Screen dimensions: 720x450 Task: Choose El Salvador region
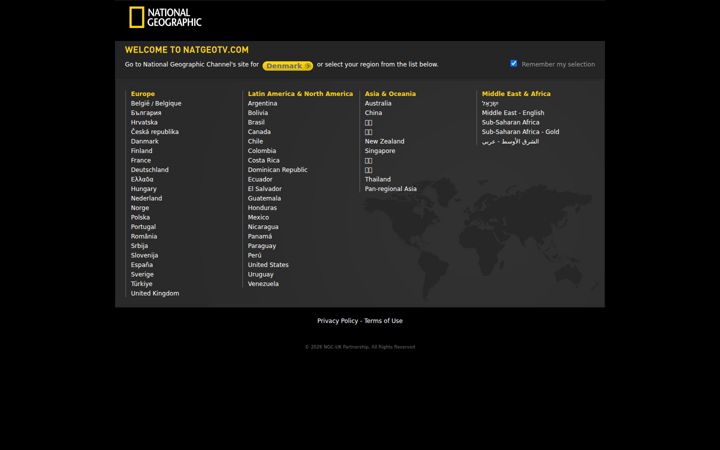(264, 189)
